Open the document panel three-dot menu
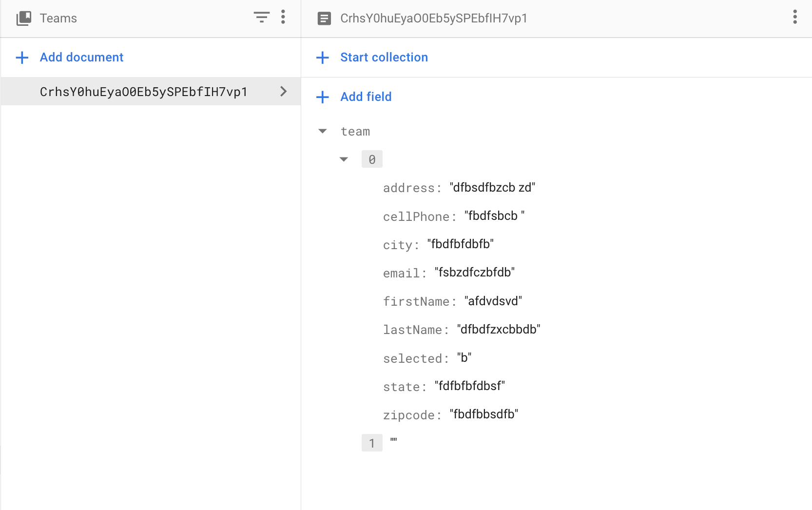812x510 pixels. tap(795, 18)
